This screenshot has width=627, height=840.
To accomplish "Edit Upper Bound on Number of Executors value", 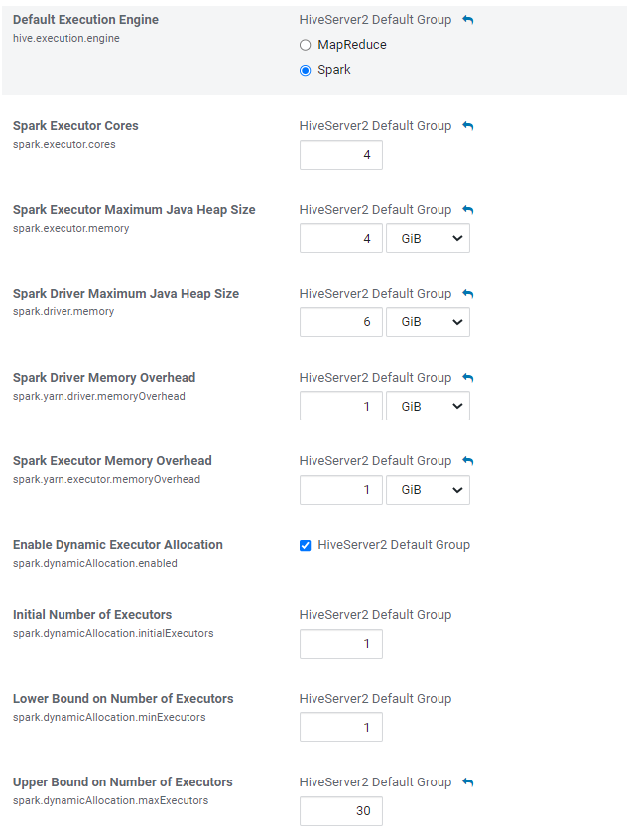I will pos(340,811).
